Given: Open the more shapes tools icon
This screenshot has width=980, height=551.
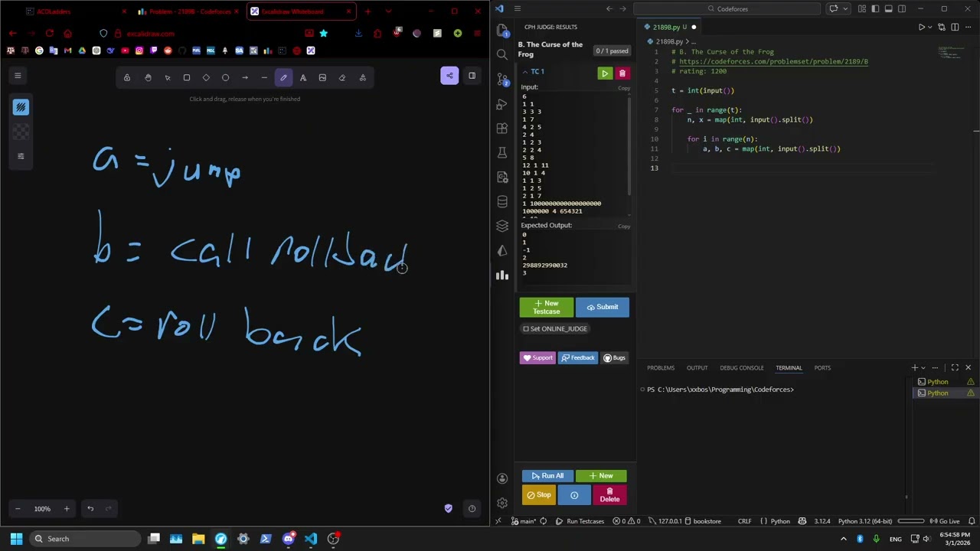Looking at the screenshot, I should point(363,77).
